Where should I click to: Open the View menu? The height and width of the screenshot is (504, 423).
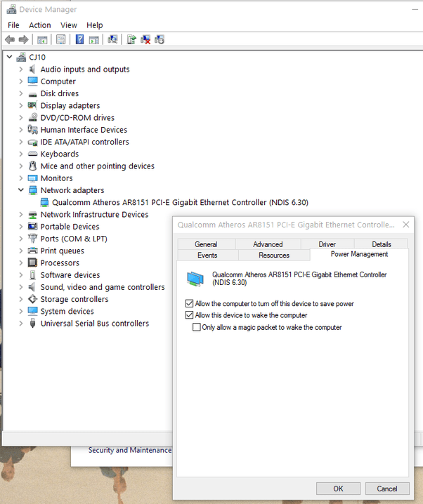(69, 25)
